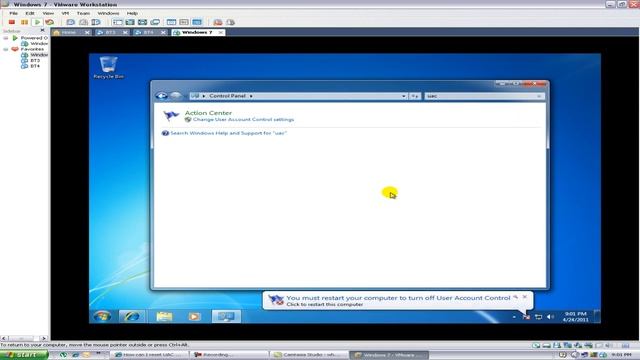Open the Action Center link
The width and height of the screenshot is (640, 360).
click(x=208, y=113)
